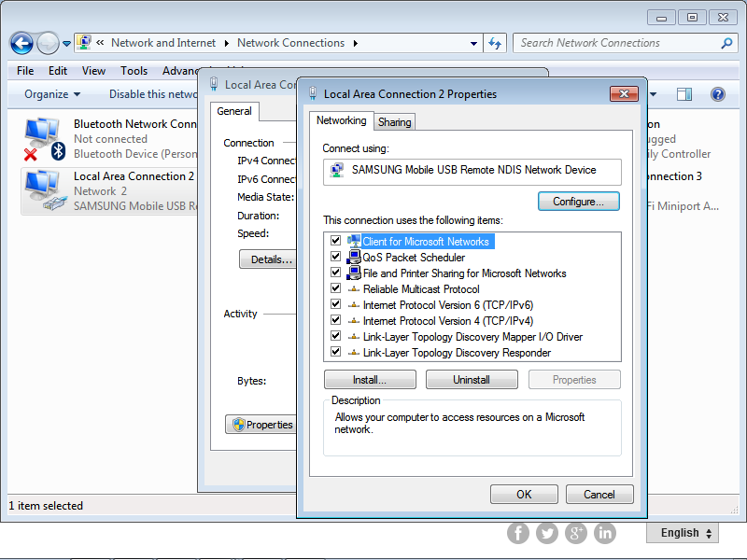Select Local Area Connection 2 adapter icon
747x560 pixels.
point(44,190)
